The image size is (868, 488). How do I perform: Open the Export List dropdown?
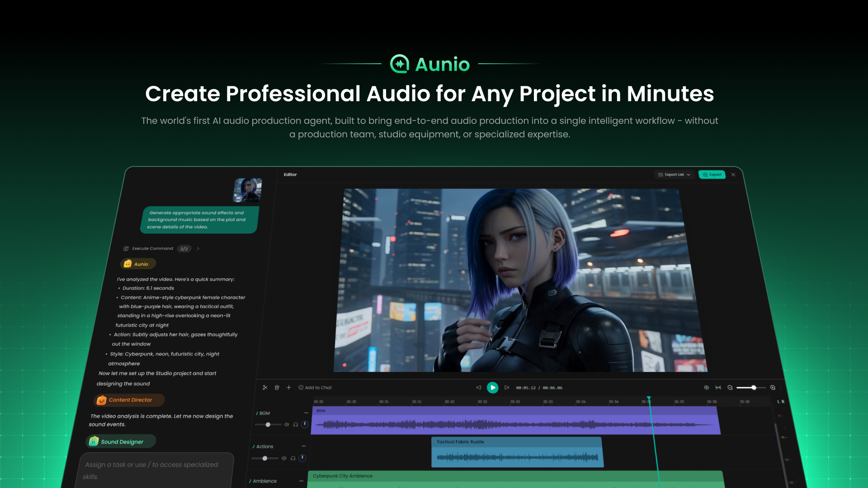tap(674, 174)
